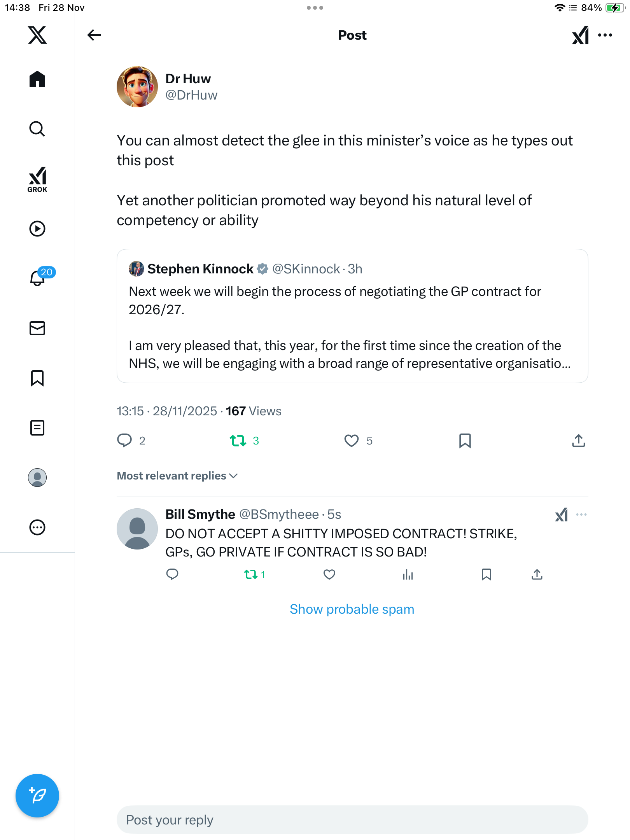The image size is (630, 840).
Task: View analytics for Bill Smythe's reply
Action: pos(408,574)
